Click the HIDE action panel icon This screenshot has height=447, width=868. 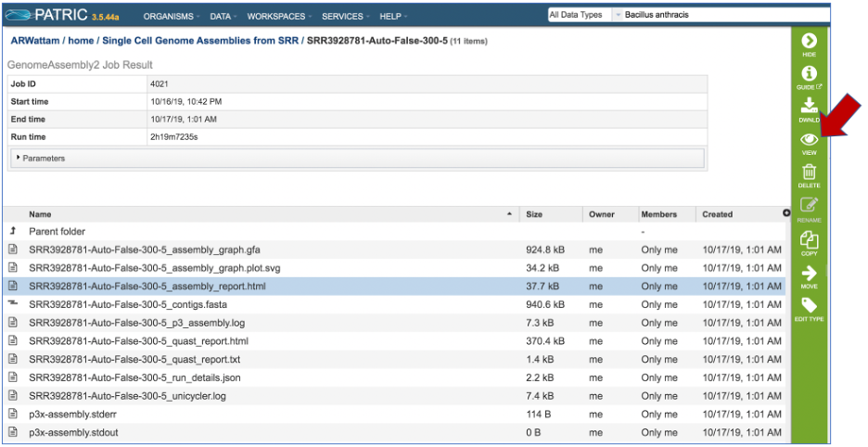tap(809, 41)
